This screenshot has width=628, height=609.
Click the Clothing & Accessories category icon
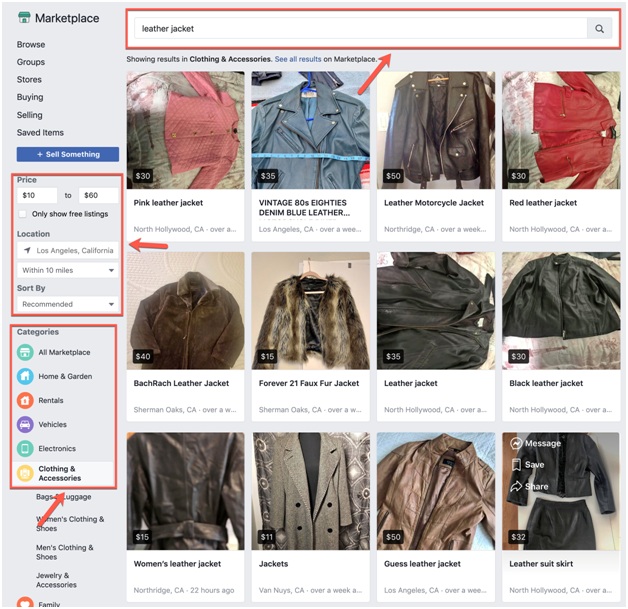25,473
